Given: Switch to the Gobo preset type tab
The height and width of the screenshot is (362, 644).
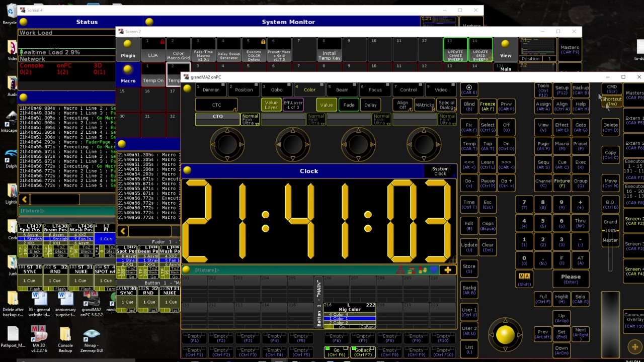Looking at the screenshot, I should [277, 89].
